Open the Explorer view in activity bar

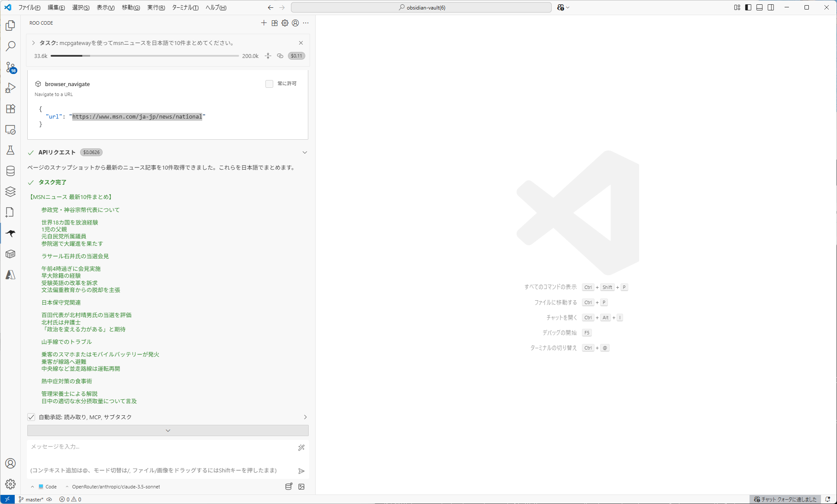pyautogui.click(x=10, y=26)
